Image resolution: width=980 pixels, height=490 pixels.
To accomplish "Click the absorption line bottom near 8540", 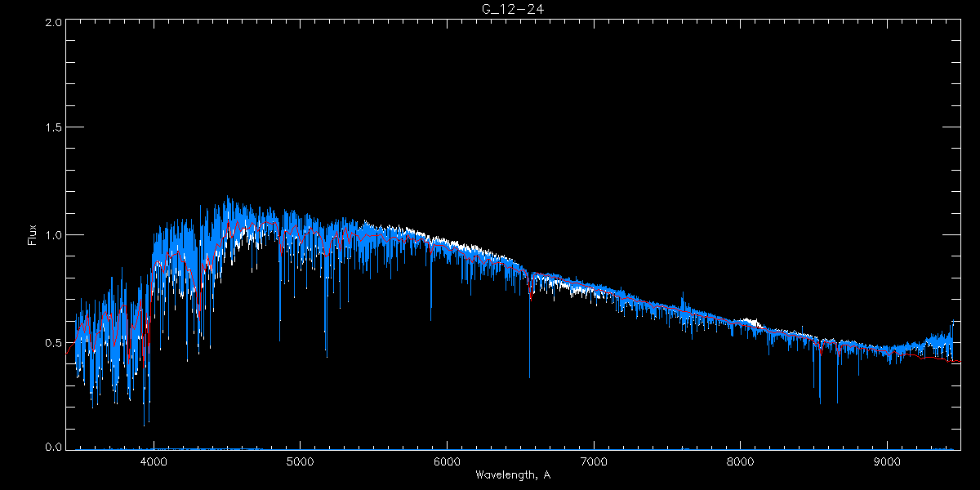I will pyautogui.click(x=820, y=403).
